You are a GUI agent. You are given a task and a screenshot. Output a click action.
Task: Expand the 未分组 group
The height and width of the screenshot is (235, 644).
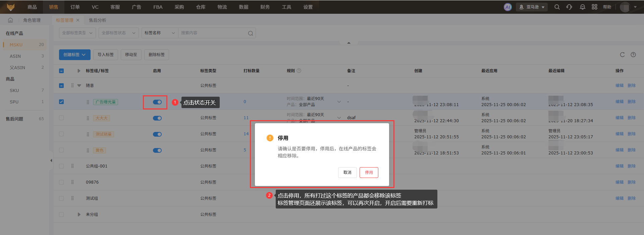click(79, 215)
